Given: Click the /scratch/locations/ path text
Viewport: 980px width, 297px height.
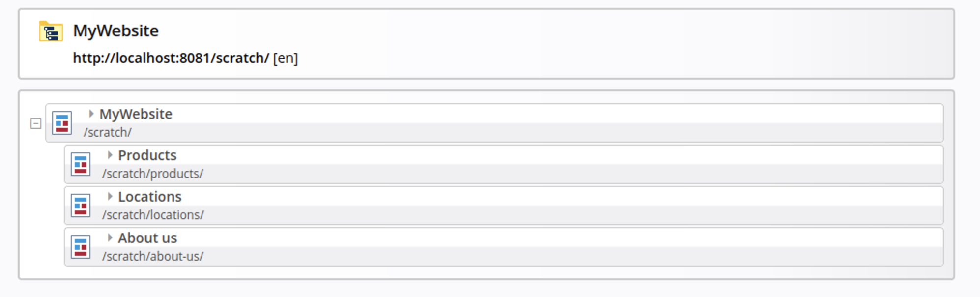Looking at the screenshot, I should click(153, 215).
